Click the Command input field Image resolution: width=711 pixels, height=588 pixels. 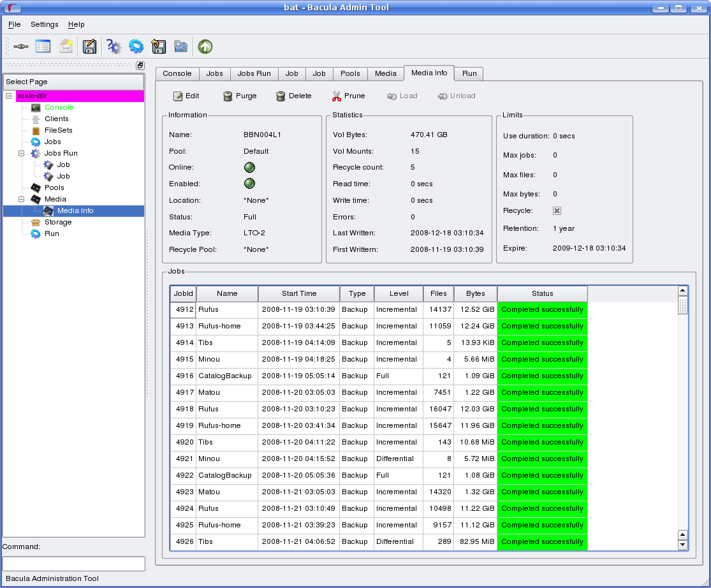pos(74,564)
